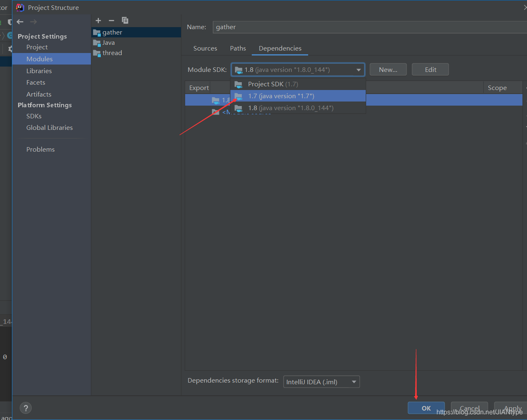Switch to the Paths tab
This screenshot has height=420, width=527.
(x=238, y=48)
